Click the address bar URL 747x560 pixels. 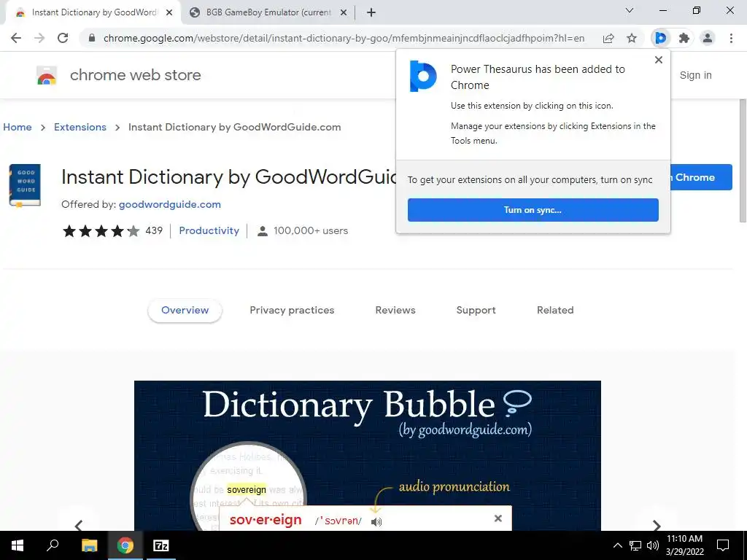point(344,38)
